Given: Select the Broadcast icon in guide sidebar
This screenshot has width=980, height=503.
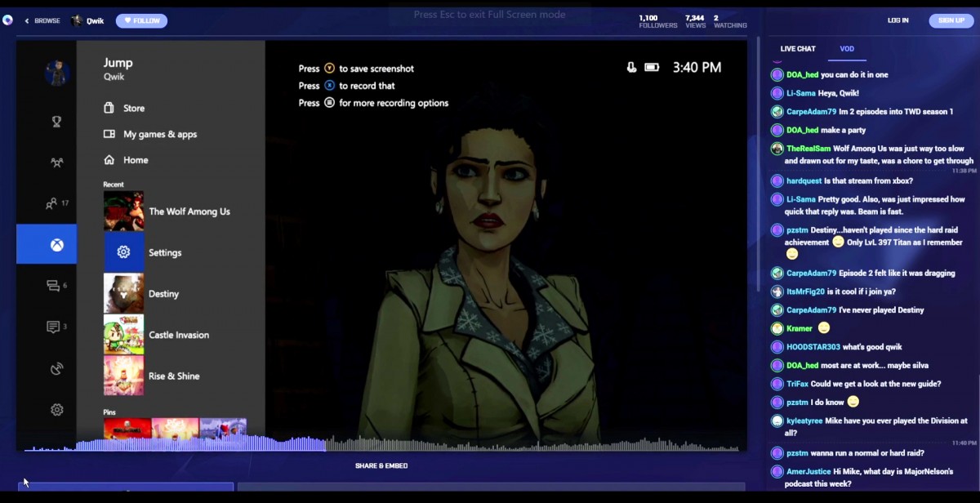Looking at the screenshot, I should click(x=56, y=368).
